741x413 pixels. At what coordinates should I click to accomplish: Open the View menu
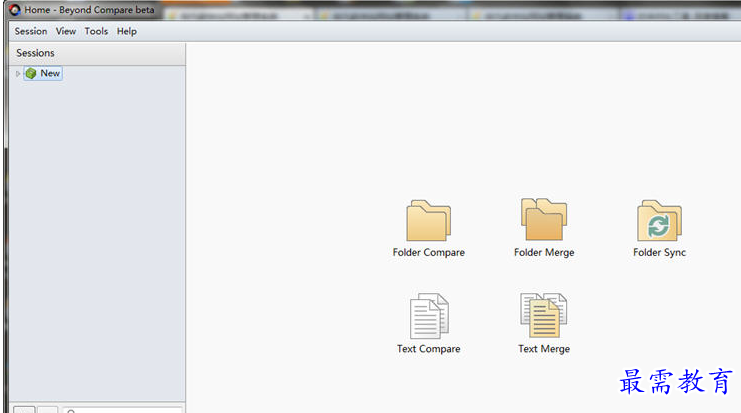(66, 31)
